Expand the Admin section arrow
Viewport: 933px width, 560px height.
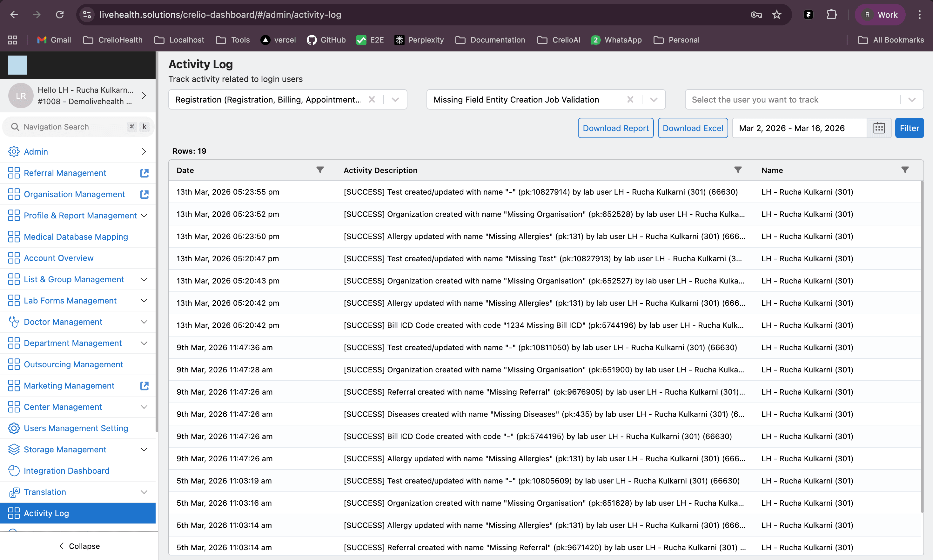pyautogui.click(x=144, y=151)
